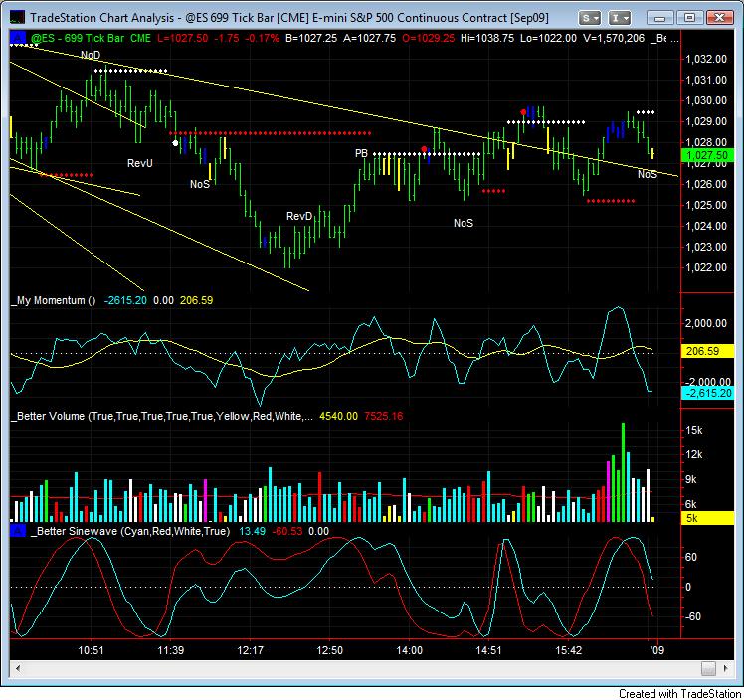Click the Hi=1038.75 high value
Image resolution: width=744 pixels, height=700 pixels.
pos(487,38)
